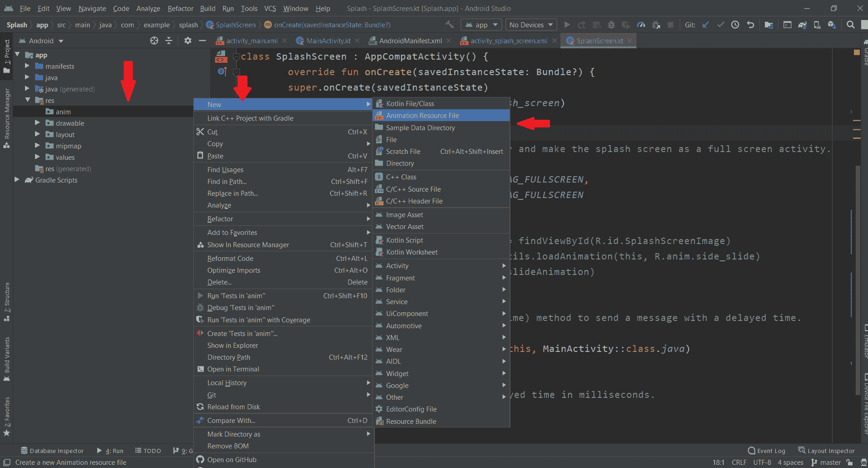The width and height of the screenshot is (868, 468).
Task: Click the Collapse All icon in Project panel
Action: tap(169, 41)
